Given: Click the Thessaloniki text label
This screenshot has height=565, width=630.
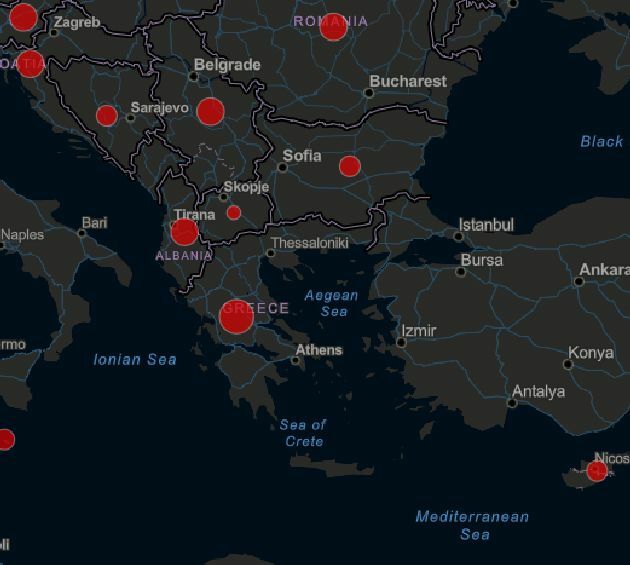Looking at the screenshot, I should pos(310,243).
